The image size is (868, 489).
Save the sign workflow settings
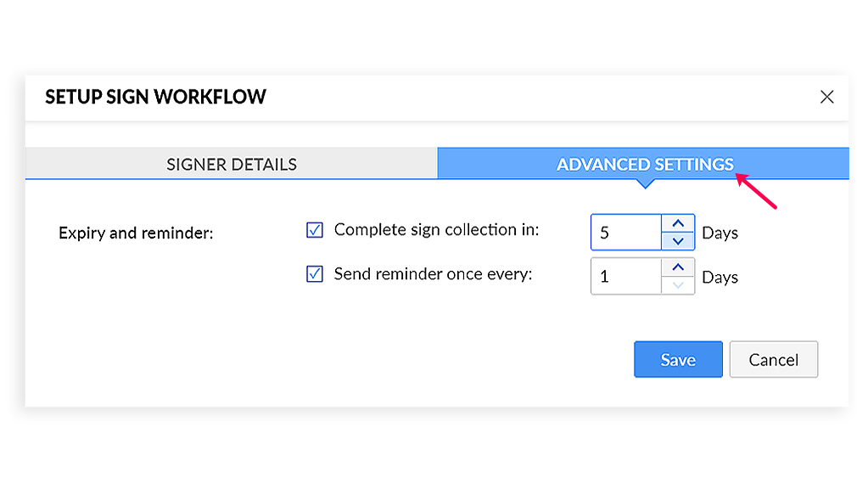678,359
